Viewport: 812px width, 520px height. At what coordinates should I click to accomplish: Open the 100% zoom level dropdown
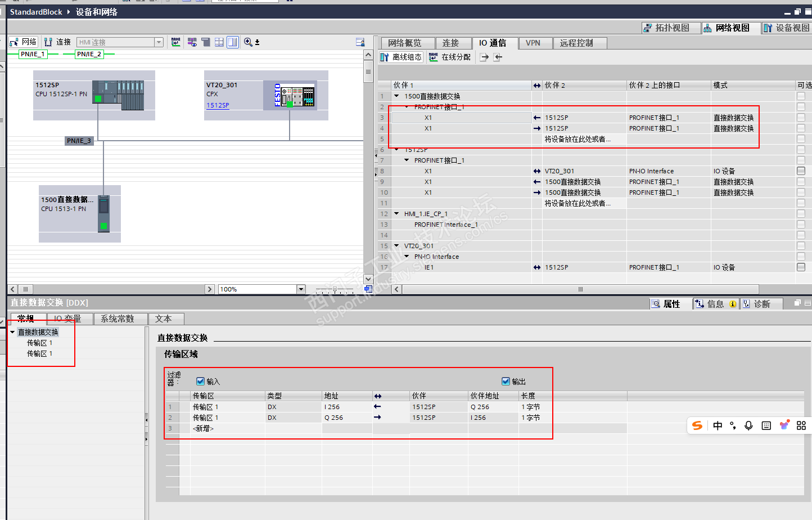(x=301, y=289)
